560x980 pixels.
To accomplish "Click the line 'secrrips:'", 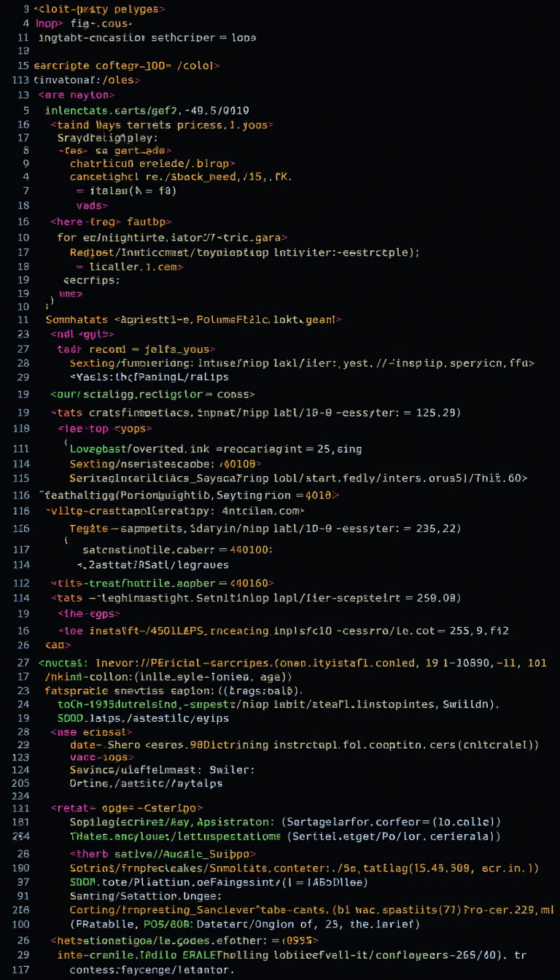I will point(92,280).
